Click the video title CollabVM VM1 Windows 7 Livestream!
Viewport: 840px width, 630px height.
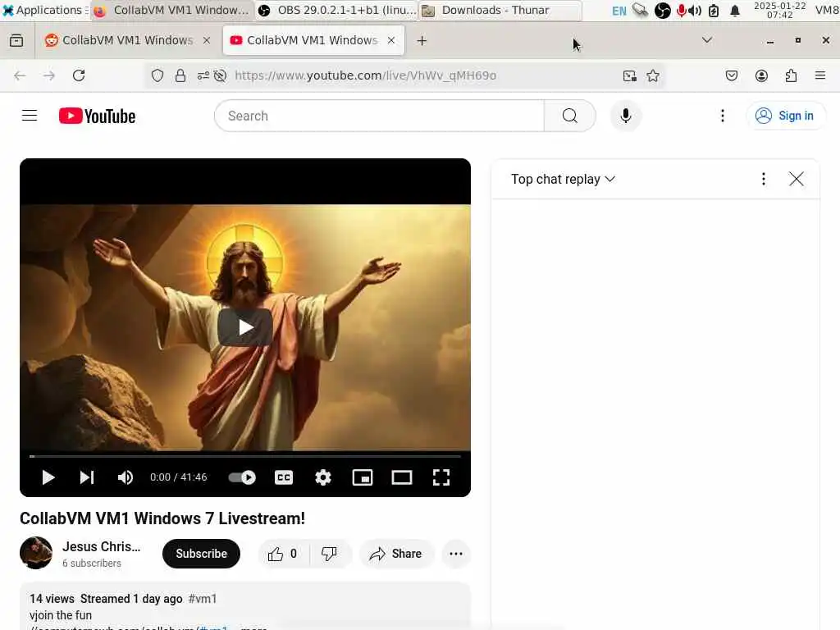tap(162, 518)
